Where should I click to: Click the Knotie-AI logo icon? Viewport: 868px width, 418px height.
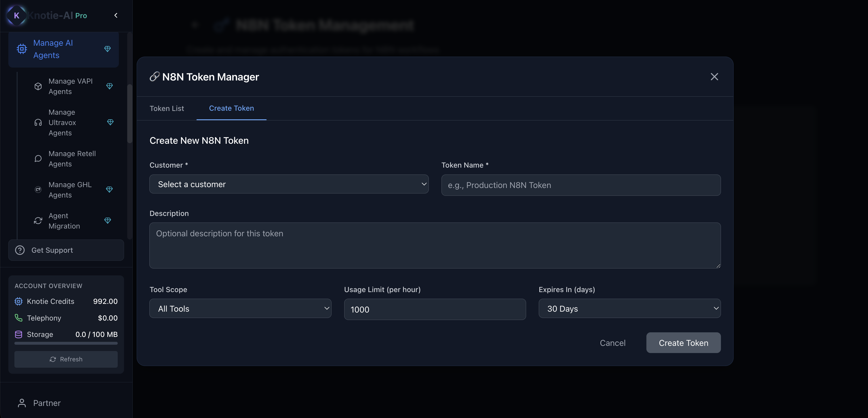pos(16,15)
